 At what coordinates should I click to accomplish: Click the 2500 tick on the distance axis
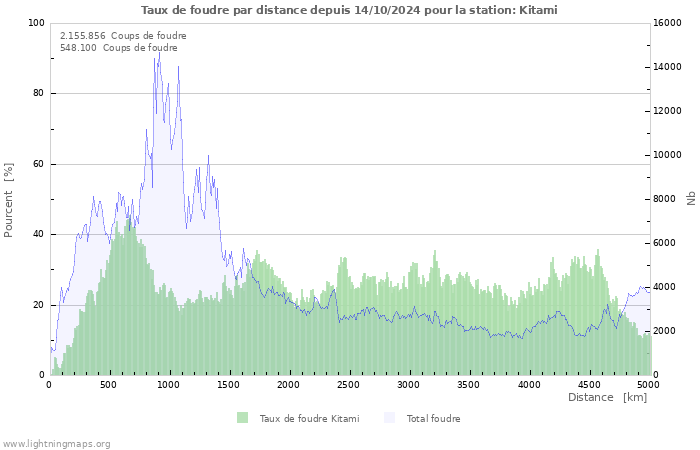[x=348, y=384]
